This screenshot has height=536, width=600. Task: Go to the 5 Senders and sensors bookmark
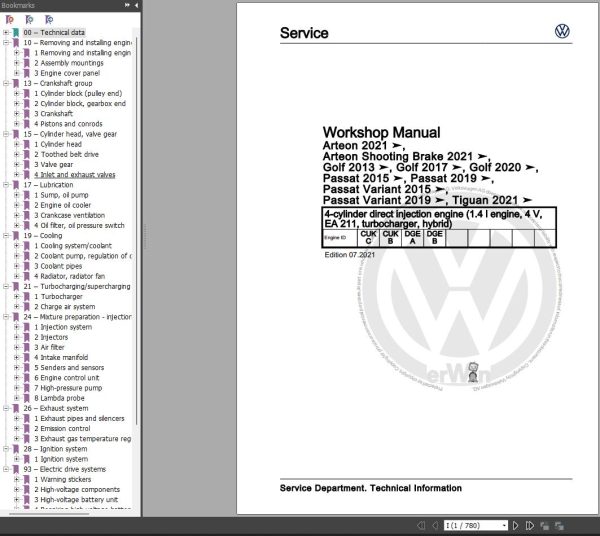69,368
